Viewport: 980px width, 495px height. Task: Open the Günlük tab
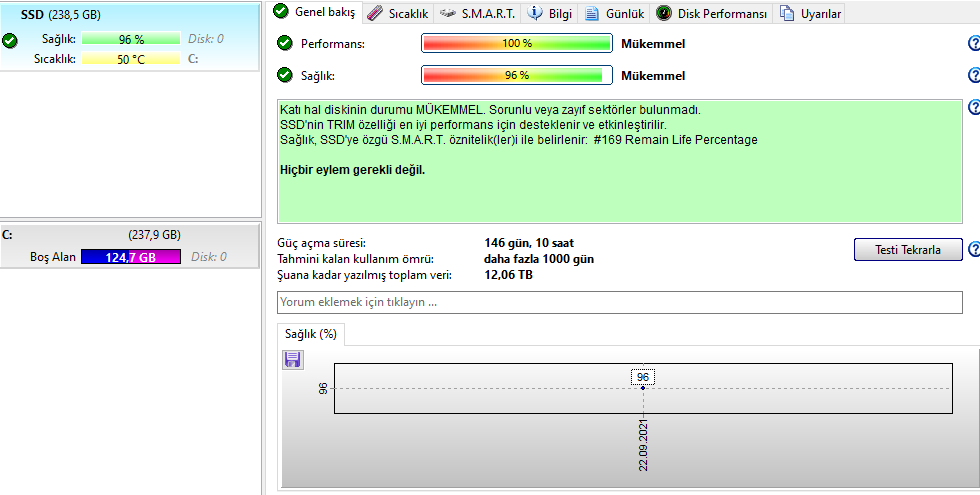point(614,13)
